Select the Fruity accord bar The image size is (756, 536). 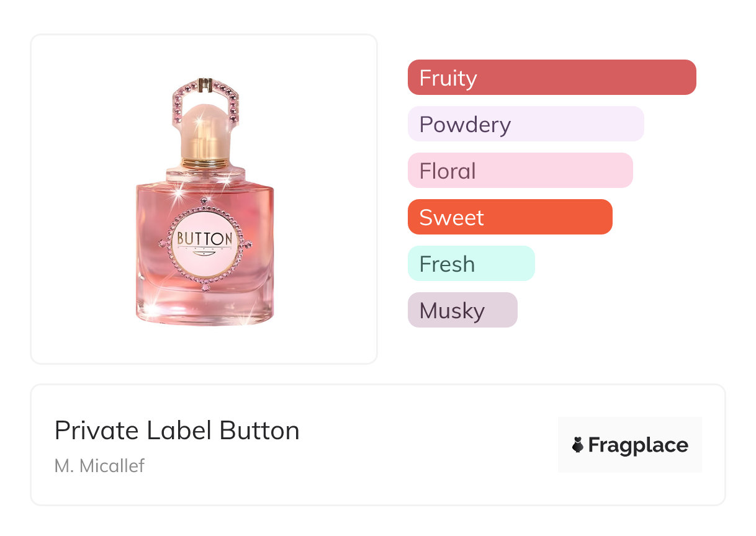click(x=552, y=78)
